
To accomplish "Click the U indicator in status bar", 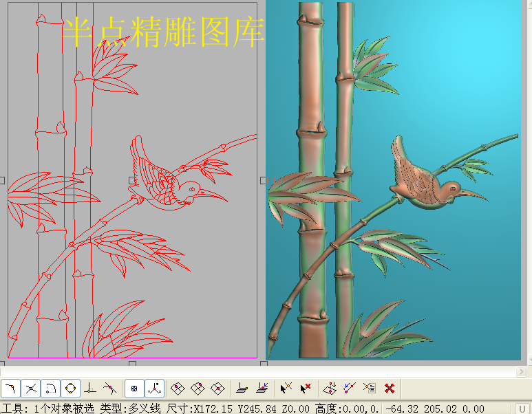I will [x=522, y=409].
